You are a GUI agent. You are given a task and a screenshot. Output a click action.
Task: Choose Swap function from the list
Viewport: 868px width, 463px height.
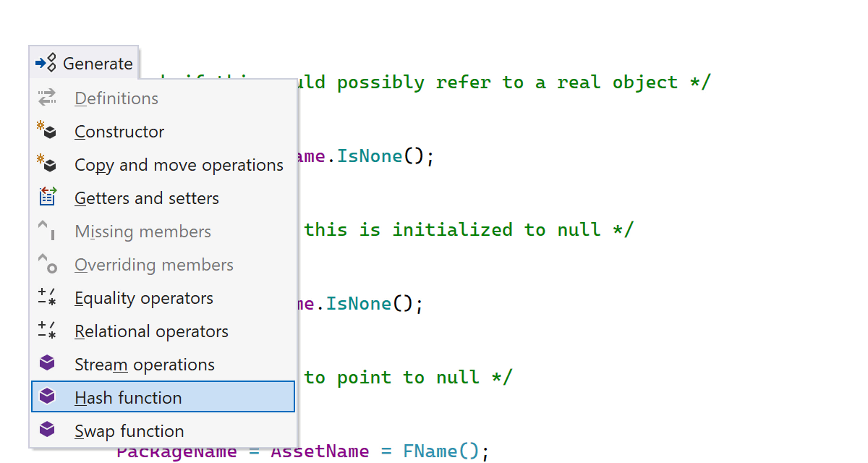(129, 431)
